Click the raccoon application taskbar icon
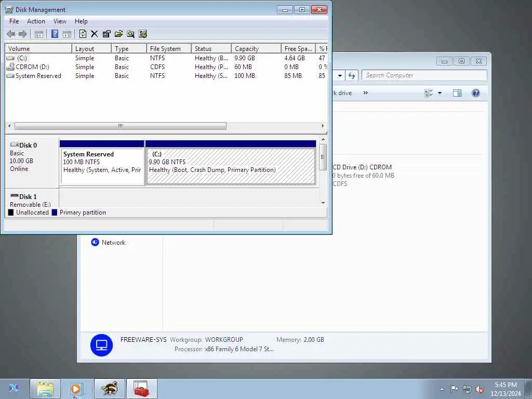This screenshot has height=399, width=532. click(110, 389)
